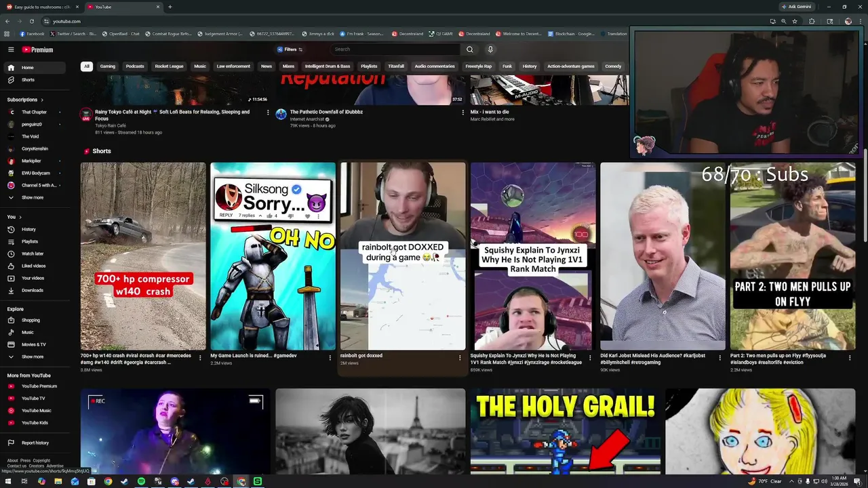868x488 pixels.
Task: Open Your videos in sidebar
Action: click(x=35, y=278)
